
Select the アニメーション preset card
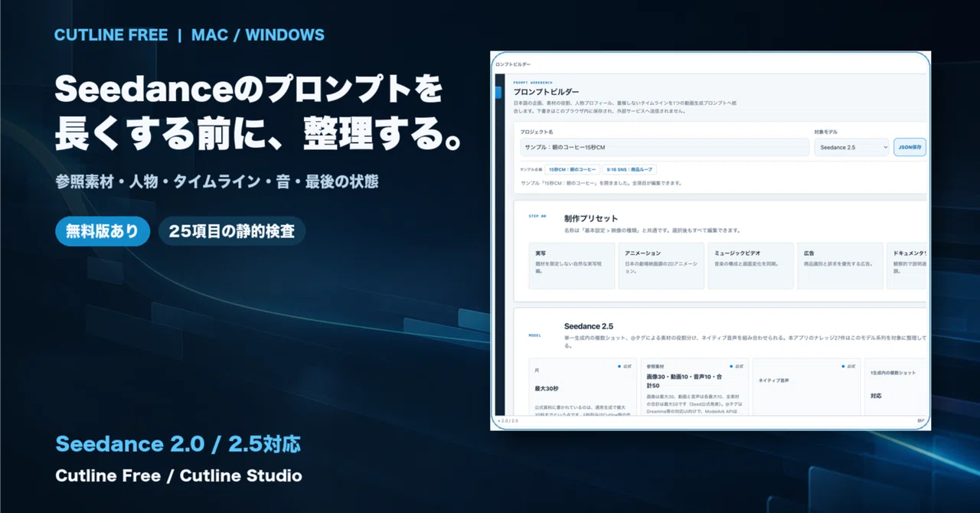point(661,266)
